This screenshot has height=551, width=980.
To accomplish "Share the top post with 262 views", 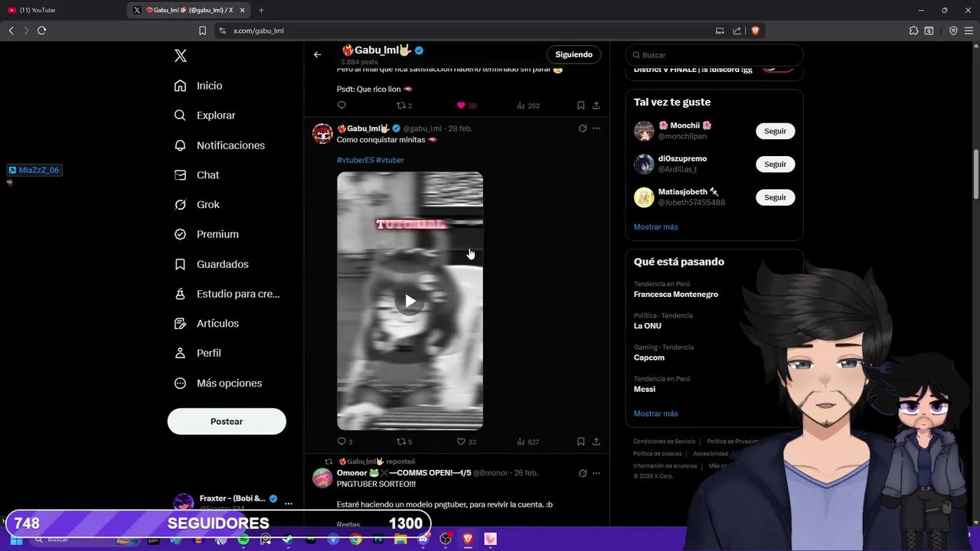I will click(596, 106).
